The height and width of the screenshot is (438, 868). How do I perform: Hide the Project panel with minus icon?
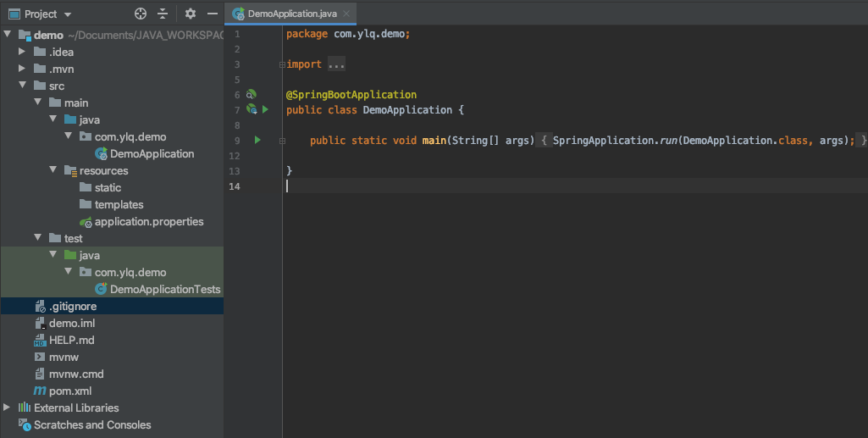(213, 14)
